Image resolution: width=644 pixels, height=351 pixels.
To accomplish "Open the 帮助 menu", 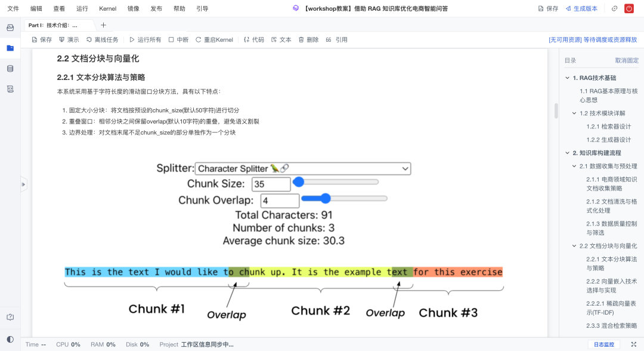I will tap(179, 8).
